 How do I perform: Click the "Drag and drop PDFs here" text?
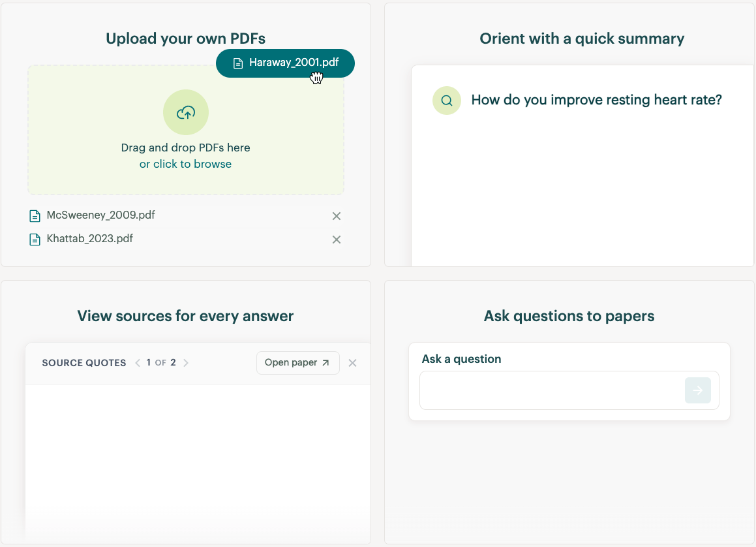[185, 148]
